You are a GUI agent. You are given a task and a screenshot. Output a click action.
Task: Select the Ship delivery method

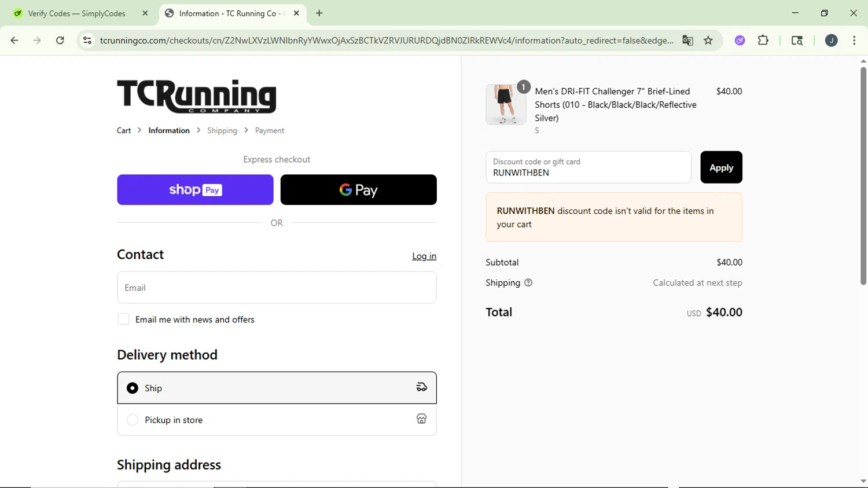click(277, 388)
